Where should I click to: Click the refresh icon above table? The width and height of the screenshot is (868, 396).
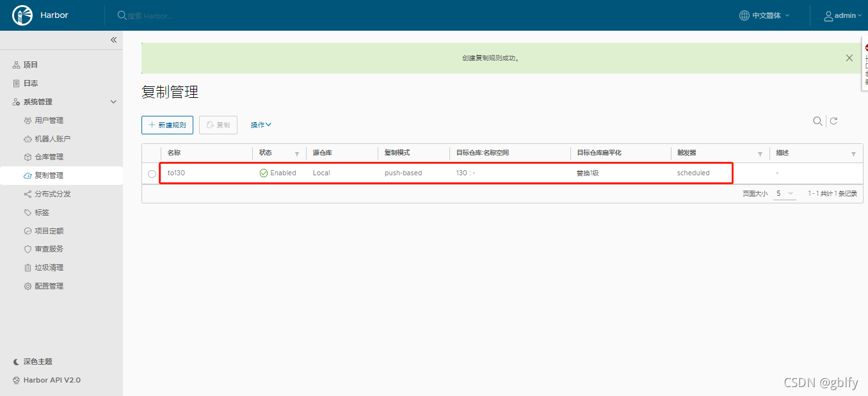click(x=833, y=121)
